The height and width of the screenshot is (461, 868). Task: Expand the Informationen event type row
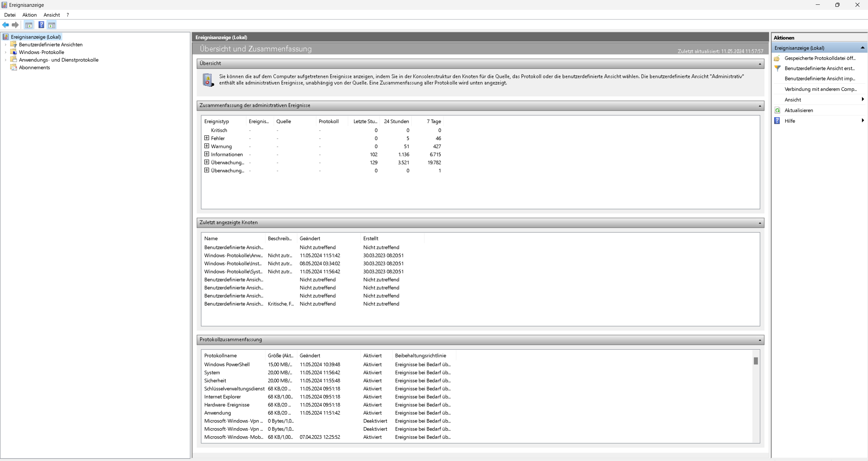207,154
